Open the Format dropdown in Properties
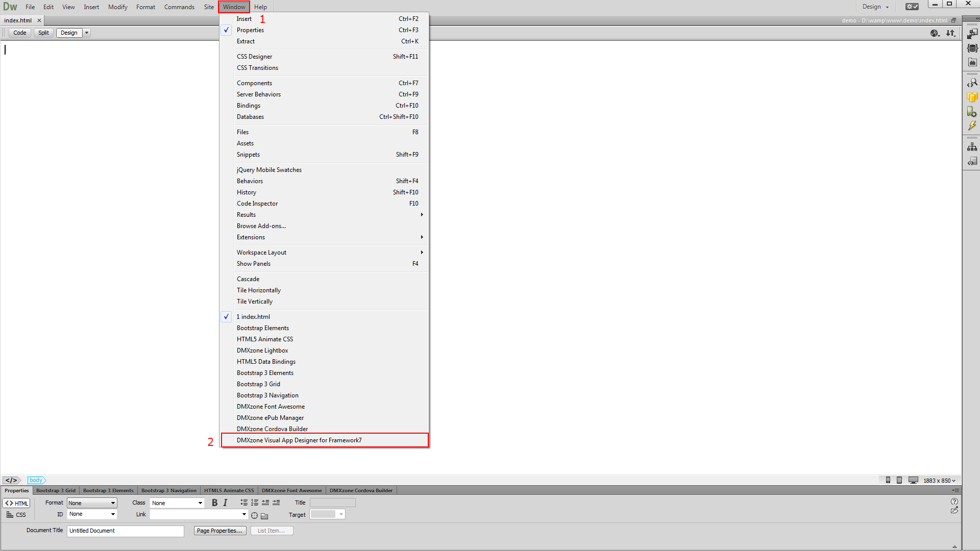980x551 pixels. [x=92, y=503]
